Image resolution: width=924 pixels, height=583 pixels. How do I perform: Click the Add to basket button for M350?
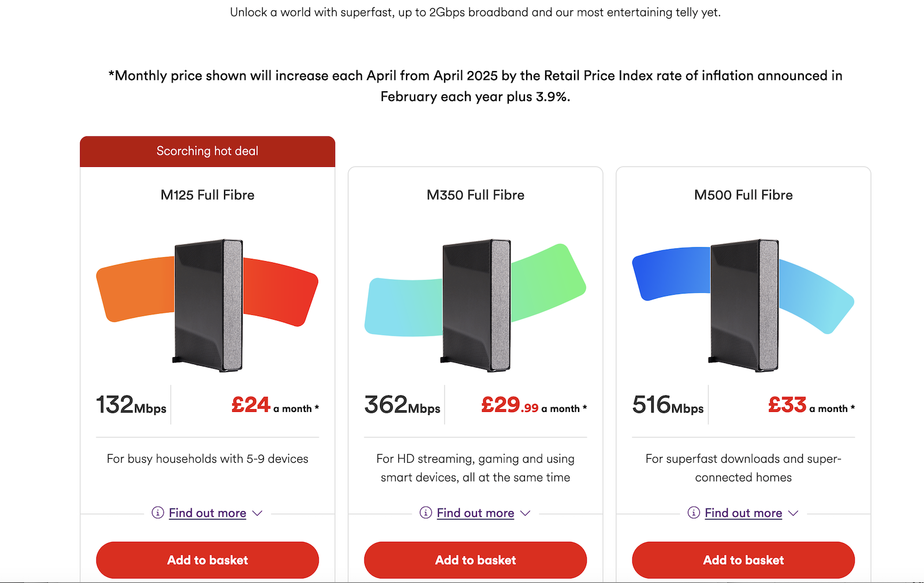(475, 560)
